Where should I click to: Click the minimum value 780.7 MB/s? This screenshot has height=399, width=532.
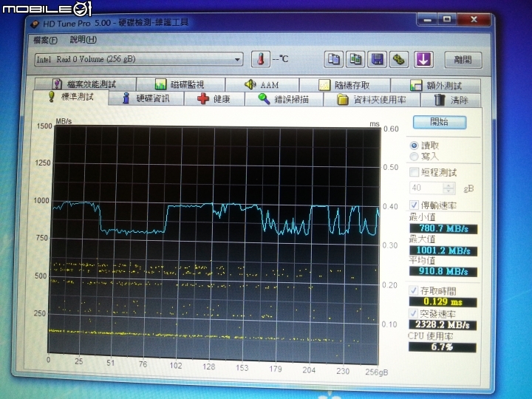[x=443, y=228]
